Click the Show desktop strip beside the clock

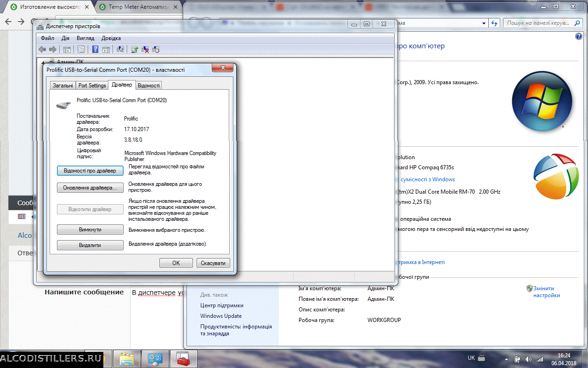(585, 359)
